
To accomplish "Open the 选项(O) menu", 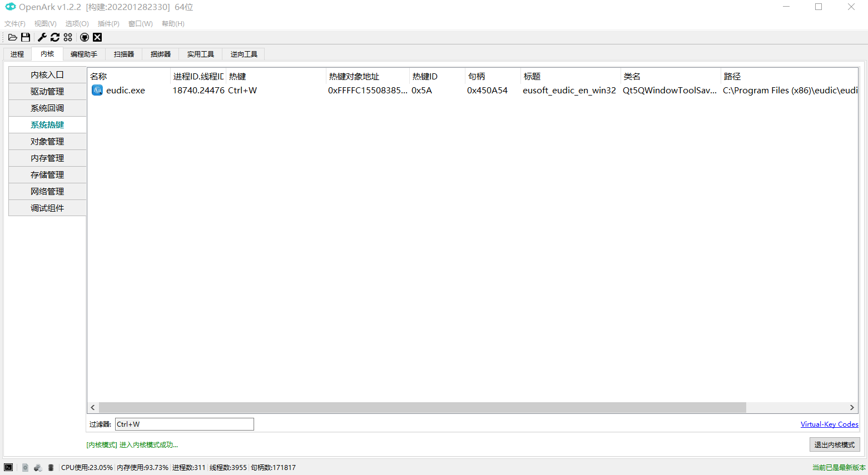I will point(77,24).
